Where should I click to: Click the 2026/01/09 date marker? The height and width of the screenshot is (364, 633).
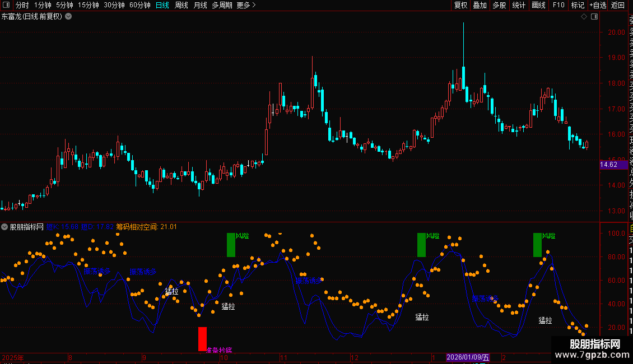[x=468, y=357]
